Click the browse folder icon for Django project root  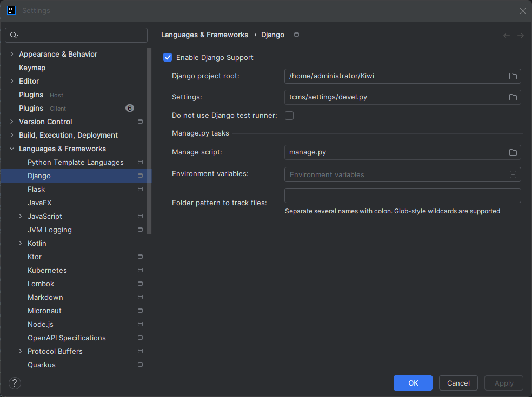513,76
